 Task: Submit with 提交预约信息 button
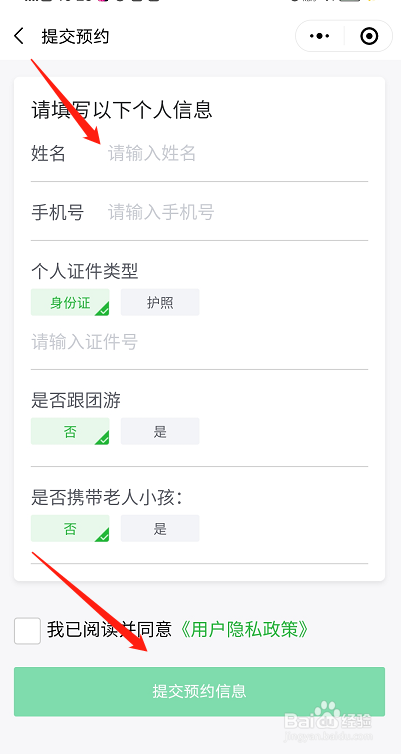coord(200,691)
